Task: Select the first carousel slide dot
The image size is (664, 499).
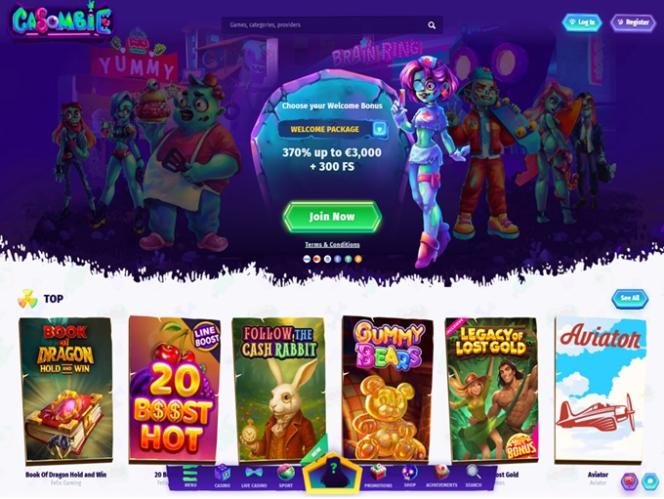Action: [x=307, y=259]
